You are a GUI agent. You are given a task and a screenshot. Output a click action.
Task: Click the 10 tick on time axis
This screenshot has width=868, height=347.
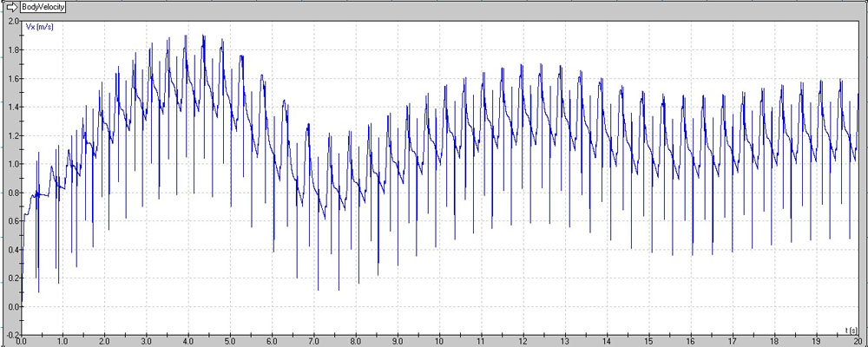[439, 342]
